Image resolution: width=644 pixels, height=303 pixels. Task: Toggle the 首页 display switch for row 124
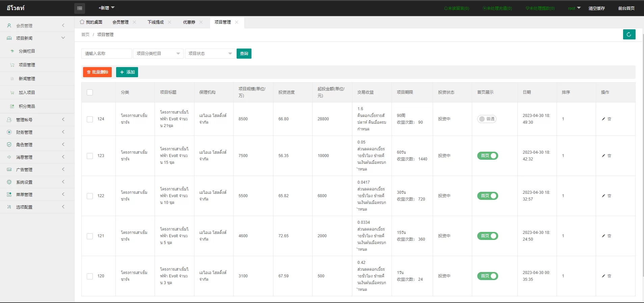[x=486, y=119]
